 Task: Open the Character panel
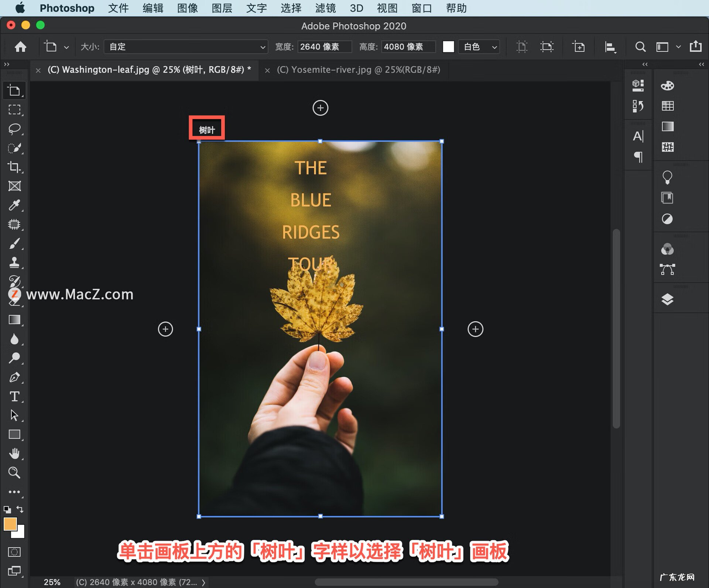coord(638,137)
